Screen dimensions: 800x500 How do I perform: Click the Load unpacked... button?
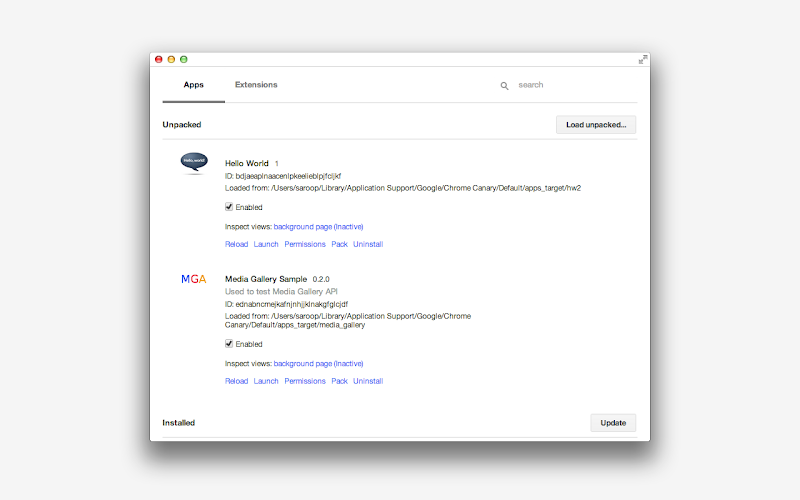[596, 124]
